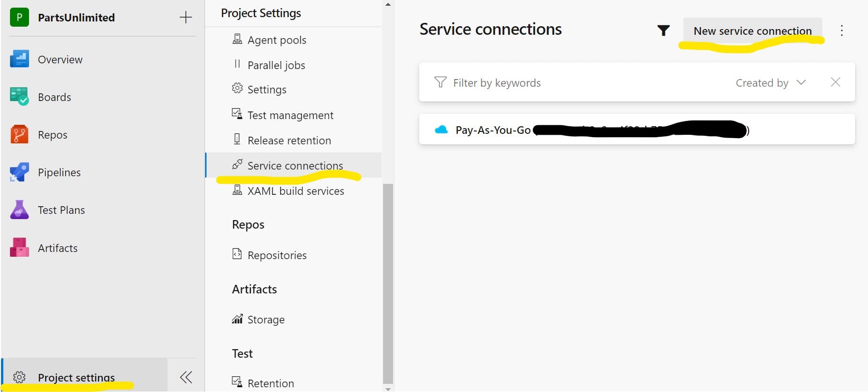Open the Pipelines rocket icon
868x392 pixels.
click(20, 172)
